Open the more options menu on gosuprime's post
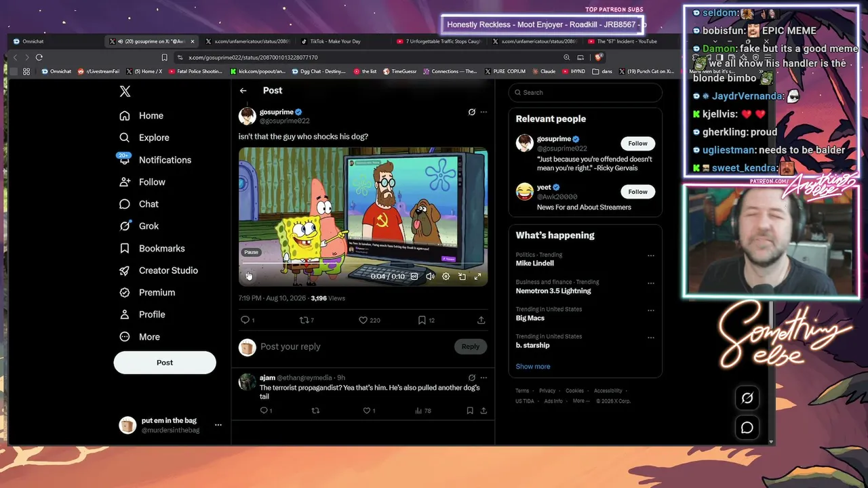Image resolution: width=868 pixels, height=488 pixels. click(x=484, y=112)
